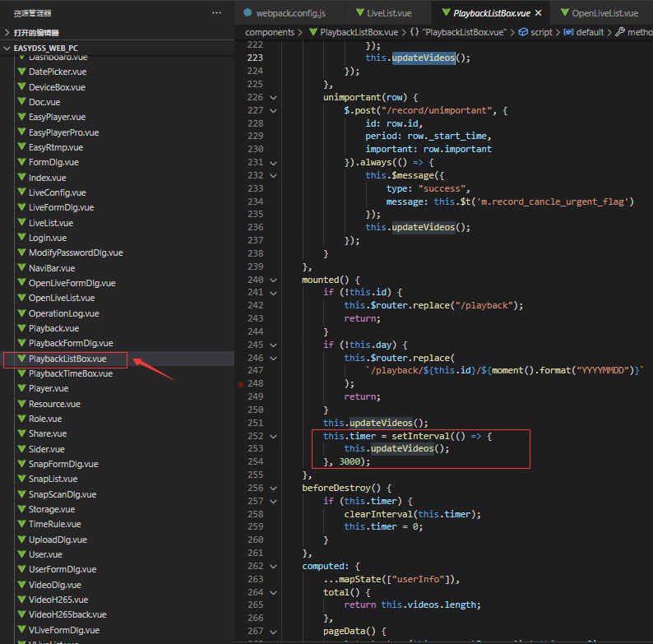Screen dimensions: 653x644
Task: Open Login.vue file
Action: tap(48, 238)
